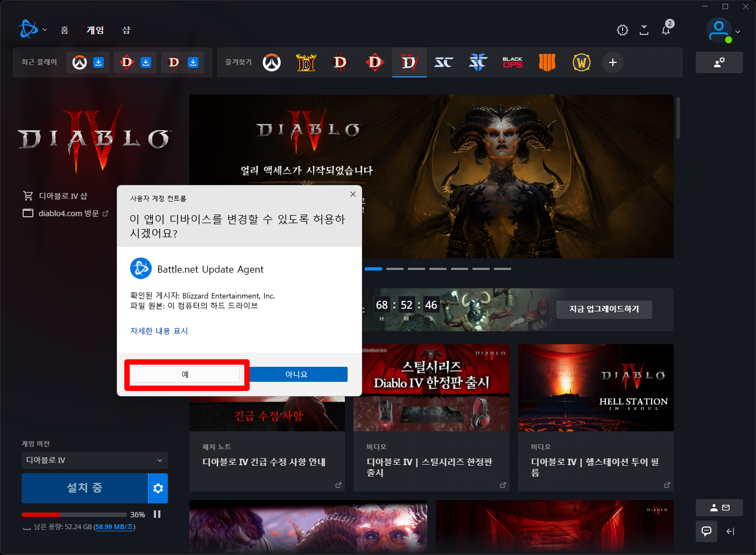Image resolution: width=756 pixels, height=555 pixels.
Task: Select active Diablo IV favorites tab
Action: click(409, 62)
